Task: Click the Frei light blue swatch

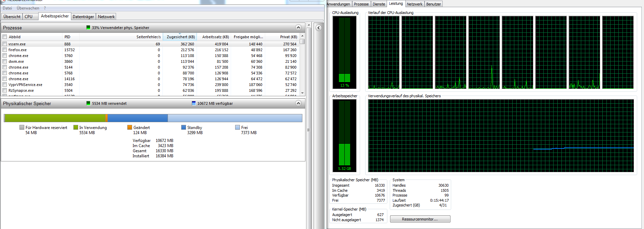Action: 238,127
